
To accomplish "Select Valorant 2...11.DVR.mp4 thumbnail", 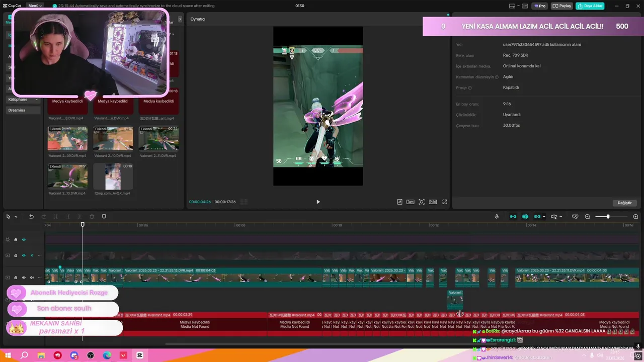I will click(158, 138).
